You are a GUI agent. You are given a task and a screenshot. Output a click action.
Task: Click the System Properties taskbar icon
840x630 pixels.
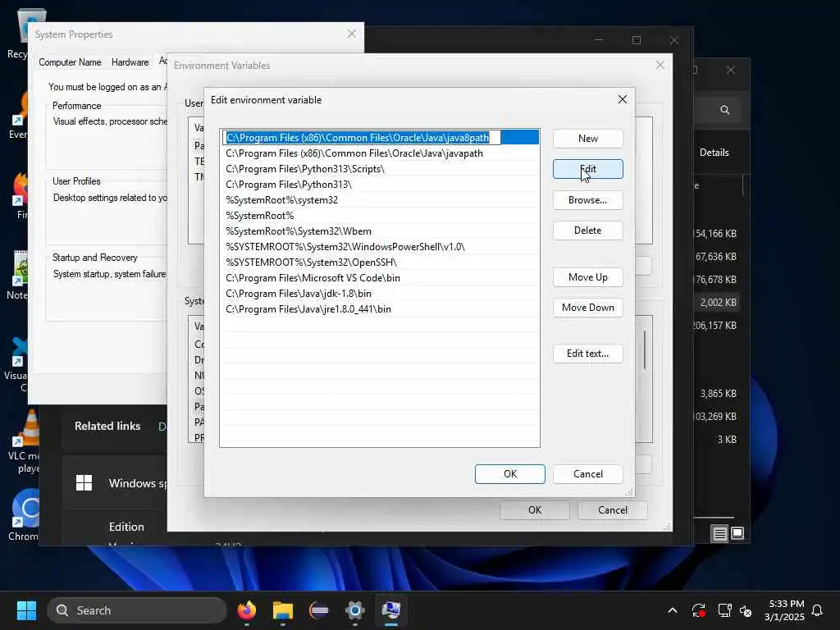(x=391, y=610)
